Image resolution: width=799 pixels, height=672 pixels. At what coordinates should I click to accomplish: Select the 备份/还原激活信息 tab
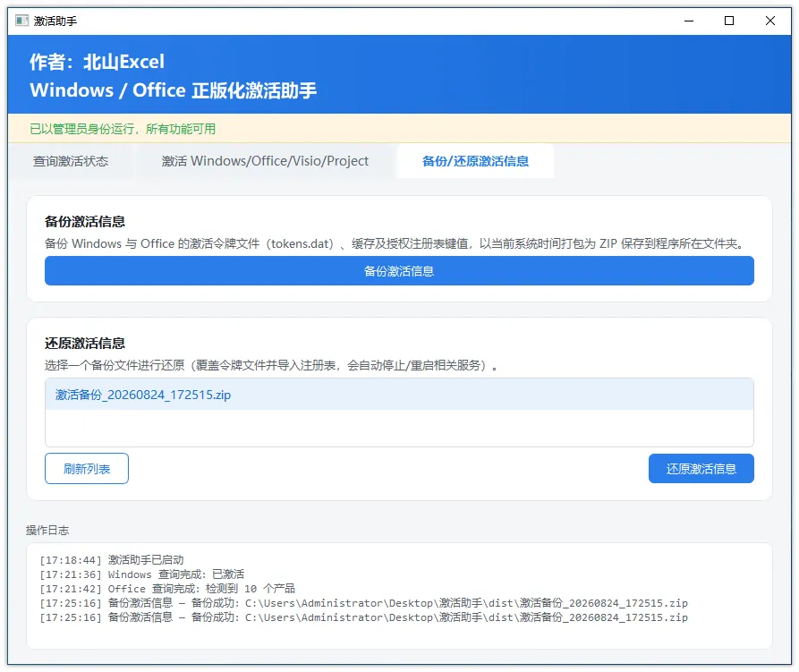(475, 161)
